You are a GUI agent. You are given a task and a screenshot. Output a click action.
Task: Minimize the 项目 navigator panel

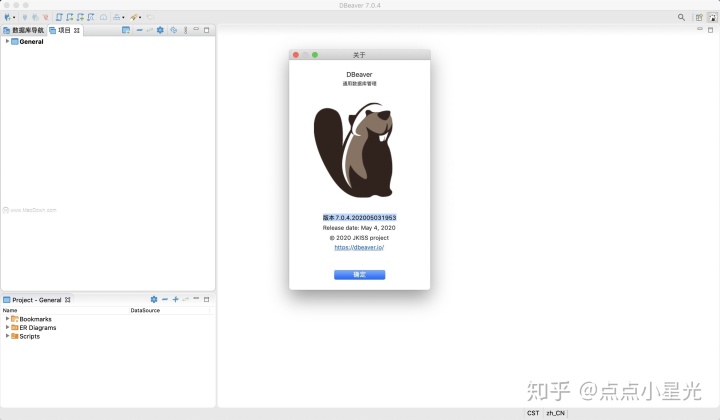click(x=196, y=30)
